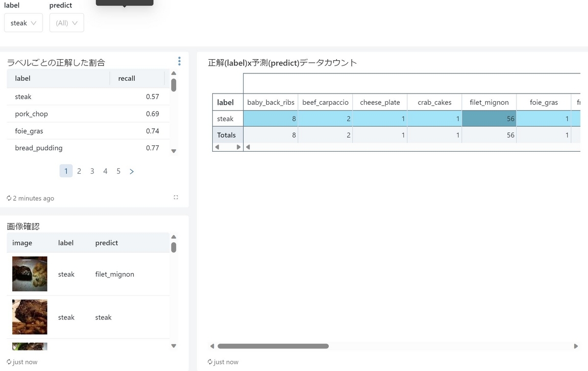Click the beef_carpaccio column header in pivot
Screen dimensions: 588x371
coord(325,102)
